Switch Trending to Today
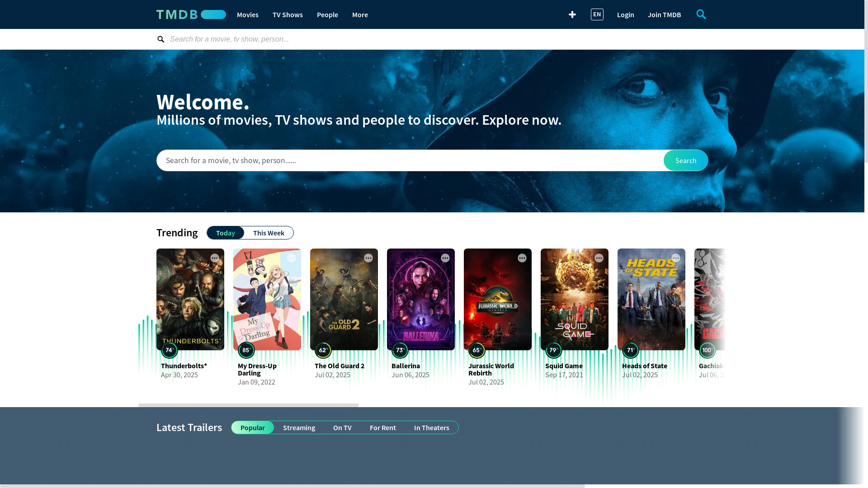Viewport: 868px width, 488px height. point(225,233)
